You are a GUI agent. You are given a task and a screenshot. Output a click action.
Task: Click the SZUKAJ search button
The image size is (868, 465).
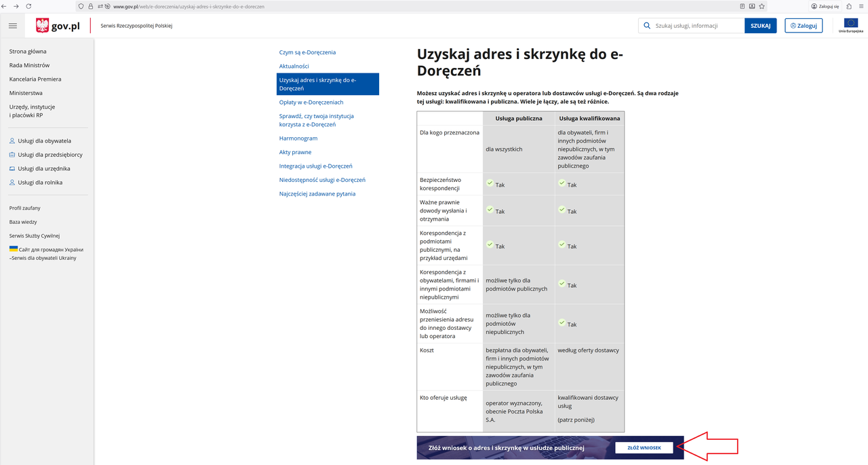tap(760, 26)
